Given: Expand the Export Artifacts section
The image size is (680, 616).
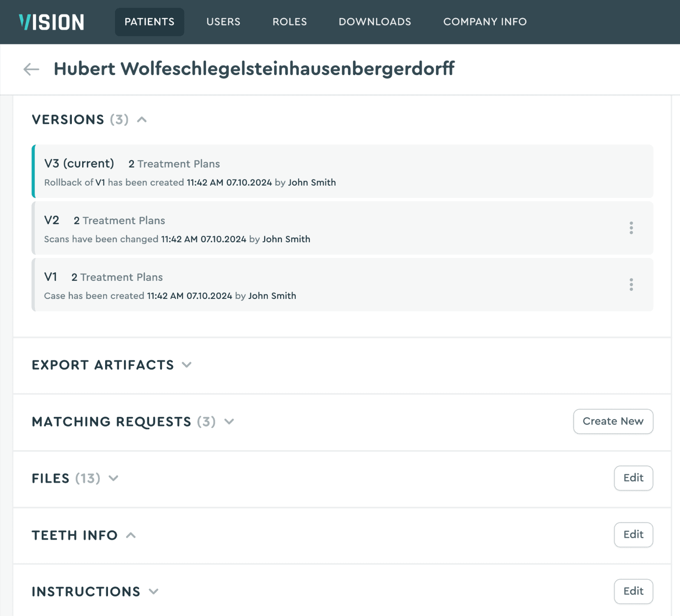Looking at the screenshot, I should click(187, 365).
